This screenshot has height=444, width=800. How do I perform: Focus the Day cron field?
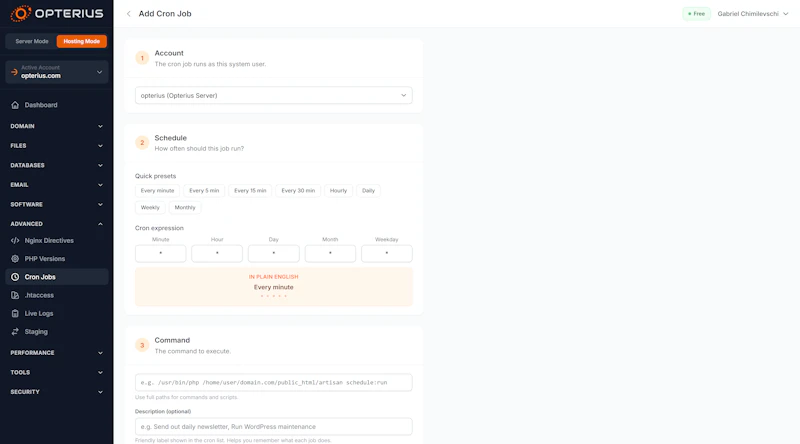coord(273,254)
